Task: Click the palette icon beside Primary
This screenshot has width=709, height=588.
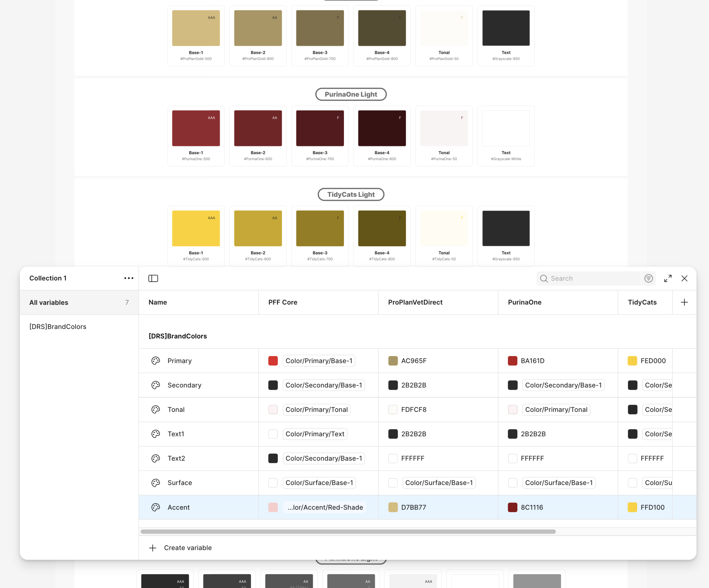Action: coord(156,360)
